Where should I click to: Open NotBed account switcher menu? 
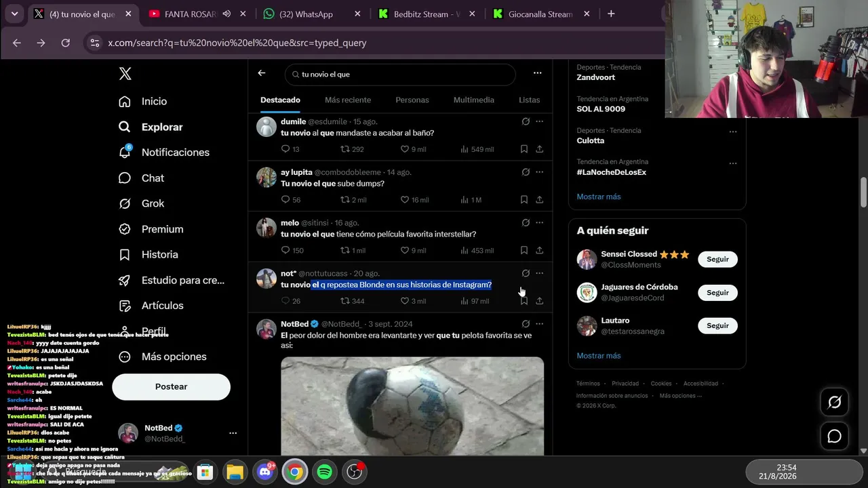click(x=233, y=433)
